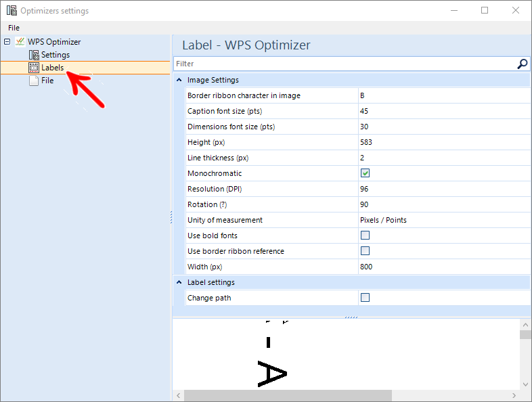Click the Width (px) value field
Viewport: 532px width, 402px height.
pos(443,267)
